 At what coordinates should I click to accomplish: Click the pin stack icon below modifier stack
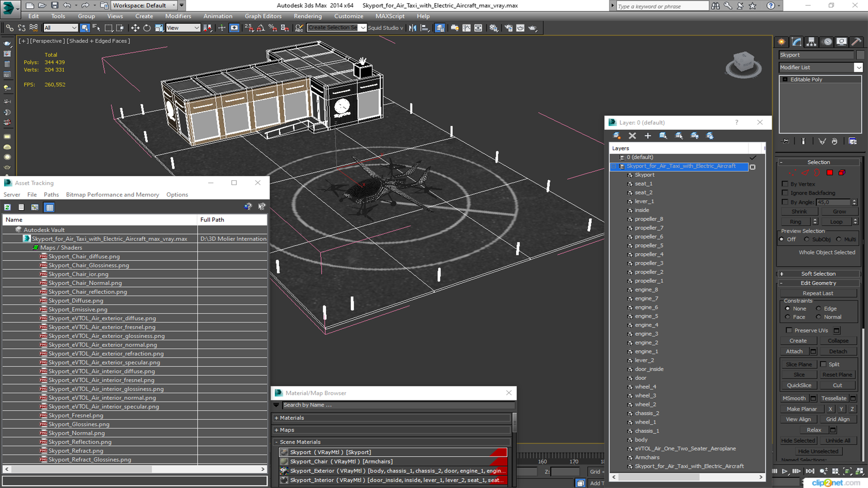point(786,141)
